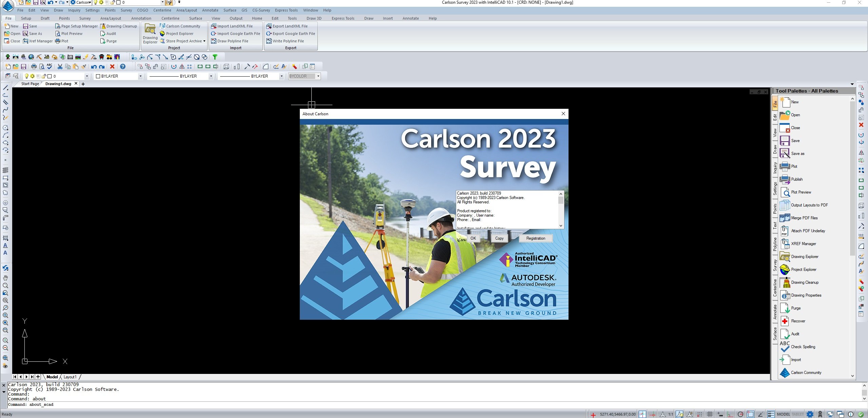Toggle ortho mode in the status bar
Image resolution: width=868 pixels, height=418 pixels.
[x=730, y=414]
